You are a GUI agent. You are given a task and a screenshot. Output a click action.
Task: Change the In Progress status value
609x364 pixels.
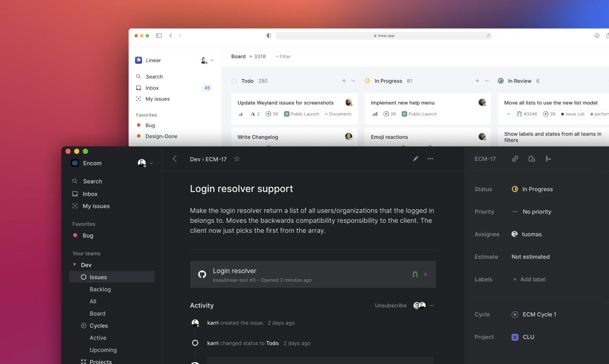[x=537, y=189]
